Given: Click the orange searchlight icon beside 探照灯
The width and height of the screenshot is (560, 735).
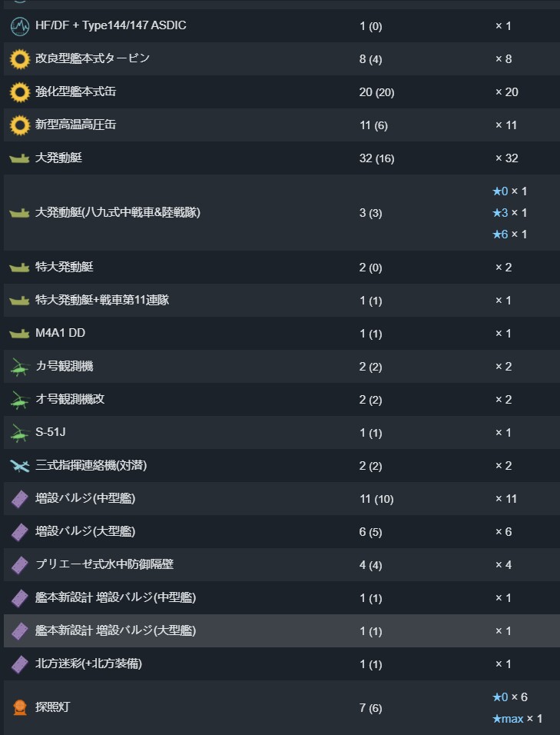Looking at the screenshot, I should tap(20, 707).
